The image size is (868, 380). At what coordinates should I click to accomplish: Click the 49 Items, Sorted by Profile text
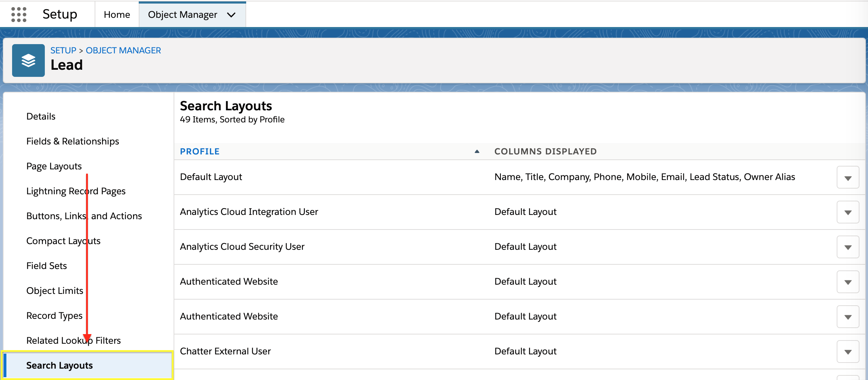pyautogui.click(x=232, y=120)
